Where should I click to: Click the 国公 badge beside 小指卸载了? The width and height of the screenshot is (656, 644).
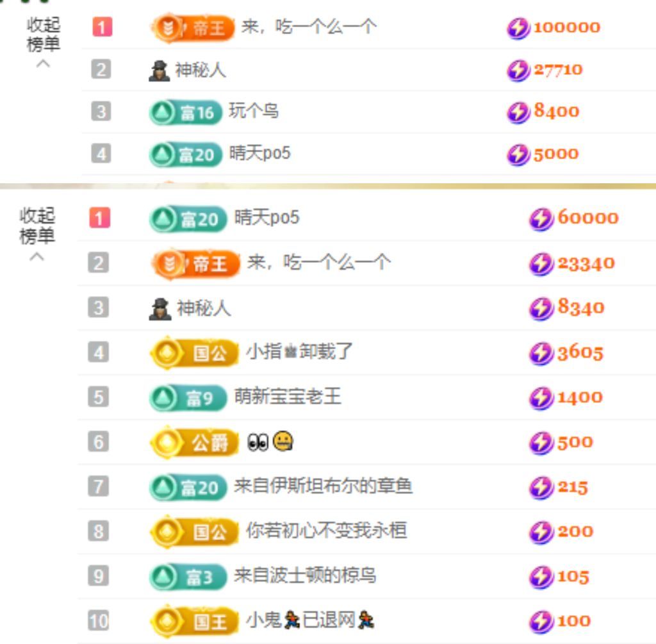(195, 352)
